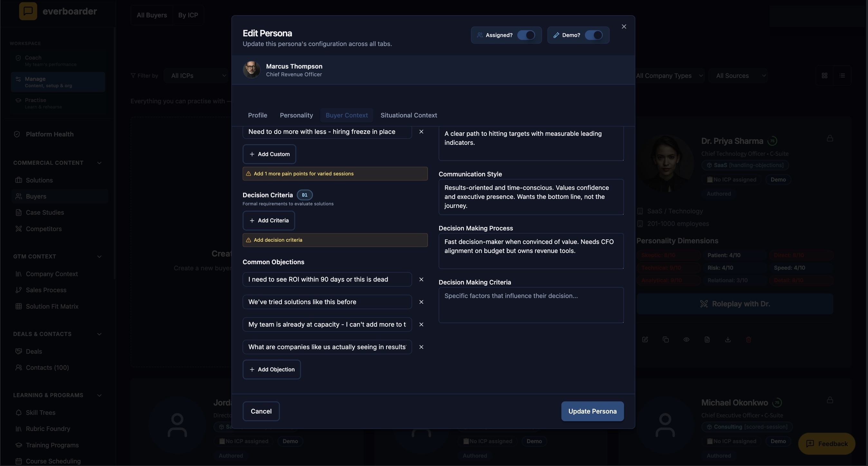Collapse the Commercial Content section
This screenshot has height=466, width=868.
[99, 163]
